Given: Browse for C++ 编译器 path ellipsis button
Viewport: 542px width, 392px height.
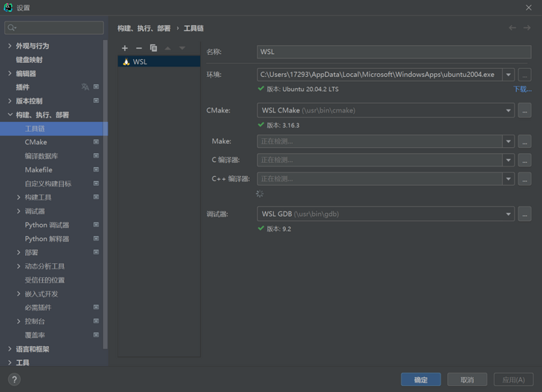Looking at the screenshot, I should (x=524, y=179).
